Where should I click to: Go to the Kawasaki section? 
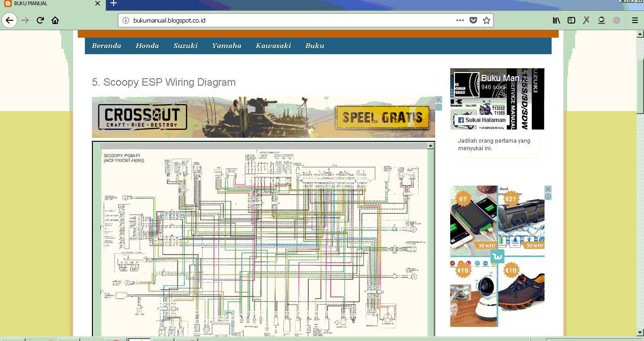[273, 46]
